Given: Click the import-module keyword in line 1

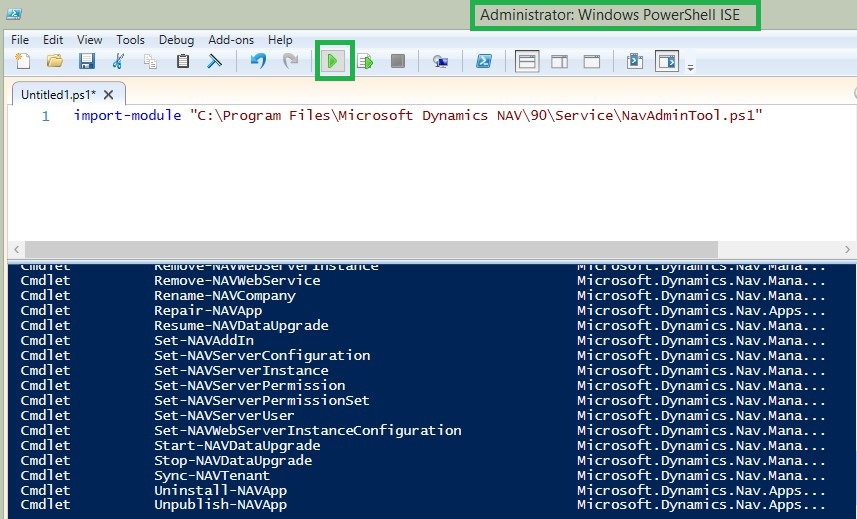Looking at the screenshot, I should pyautogui.click(x=127, y=115).
